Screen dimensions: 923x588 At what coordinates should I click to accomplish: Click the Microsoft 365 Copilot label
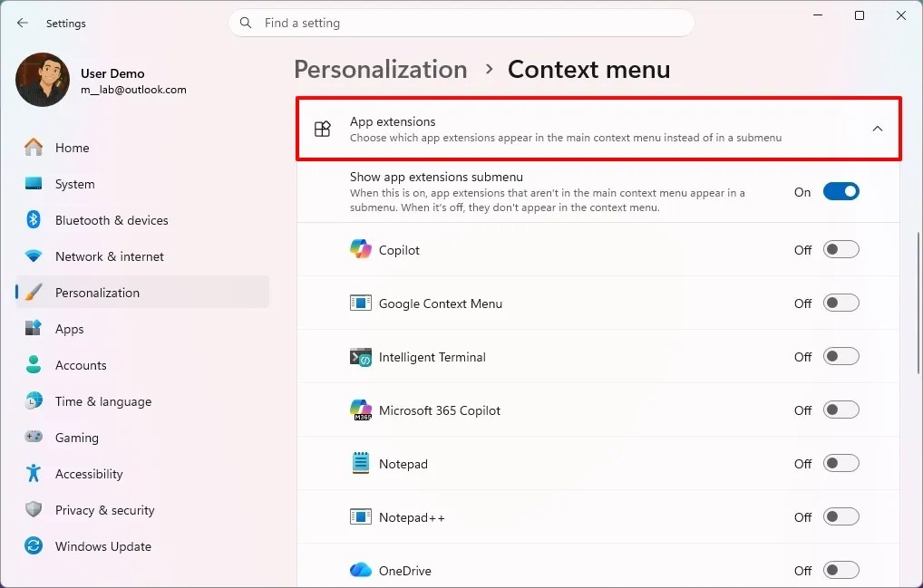tap(440, 410)
